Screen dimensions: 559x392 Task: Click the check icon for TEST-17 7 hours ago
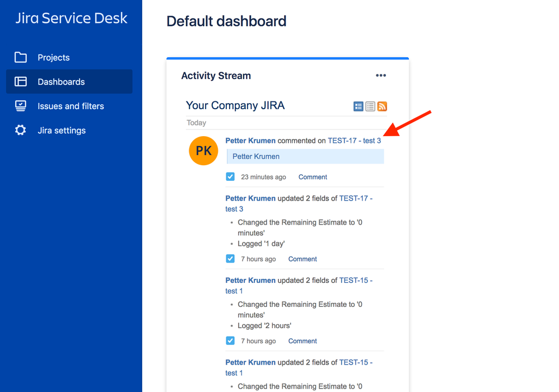(x=230, y=259)
